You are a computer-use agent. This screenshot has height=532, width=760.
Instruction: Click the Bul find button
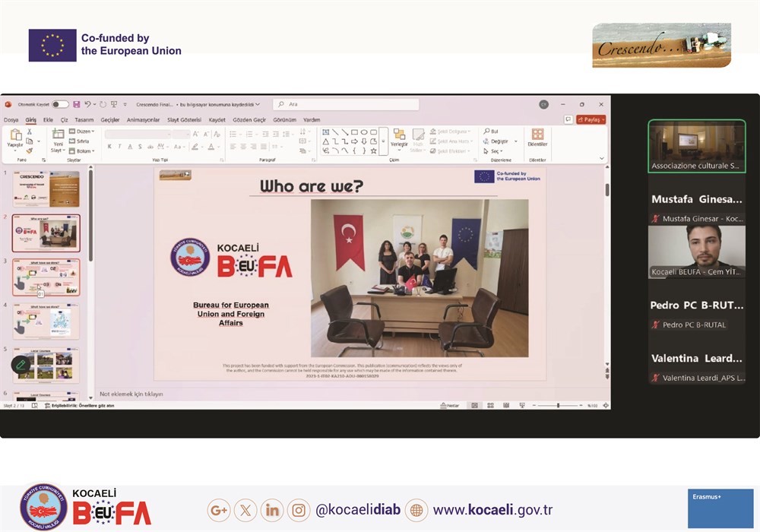(x=491, y=131)
